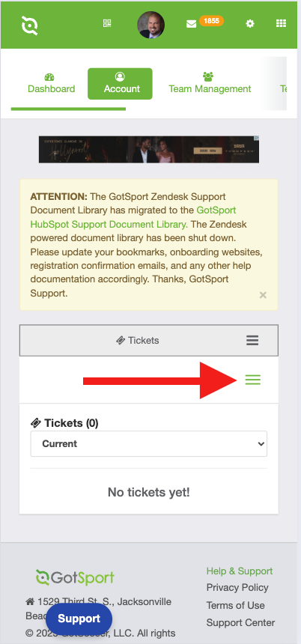Click the GotSport logo in header

pos(29,25)
